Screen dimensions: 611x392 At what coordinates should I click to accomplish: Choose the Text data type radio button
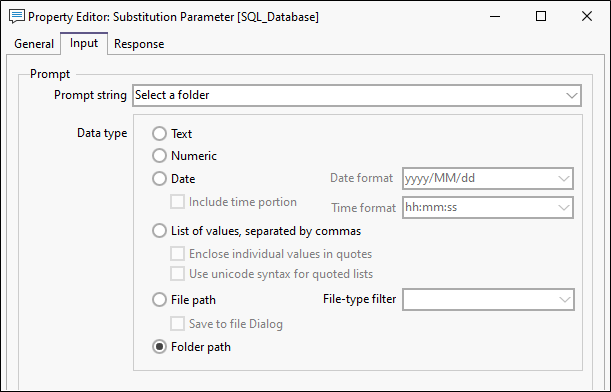(159, 134)
